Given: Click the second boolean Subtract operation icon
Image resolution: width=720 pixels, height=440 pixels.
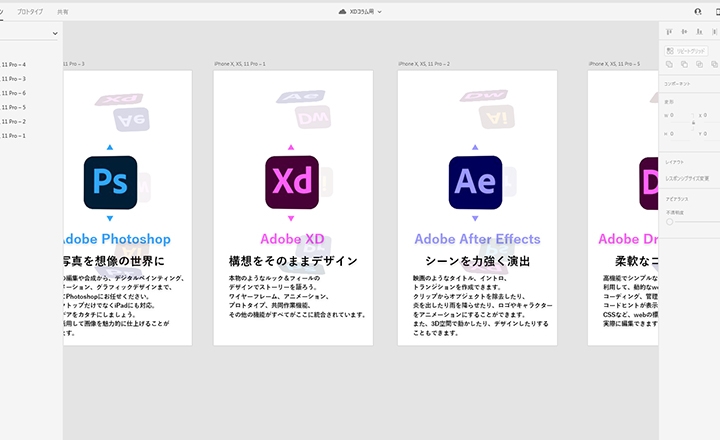Looking at the screenshot, I should tap(684, 64).
